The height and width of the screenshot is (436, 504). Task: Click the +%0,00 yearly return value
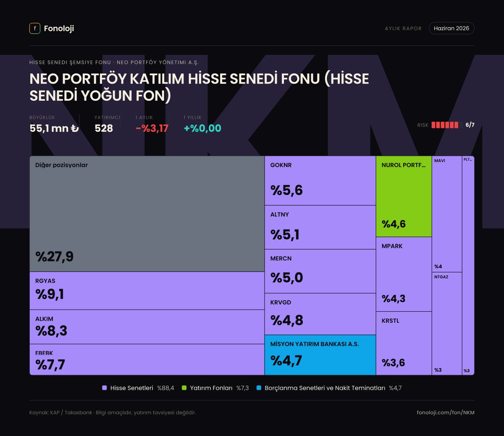(x=202, y=128)
